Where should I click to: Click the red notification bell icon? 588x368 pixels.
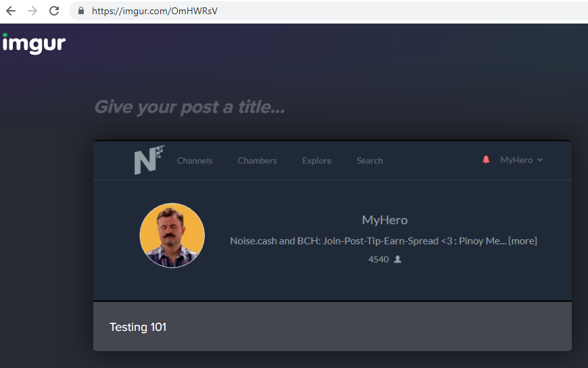486,159
